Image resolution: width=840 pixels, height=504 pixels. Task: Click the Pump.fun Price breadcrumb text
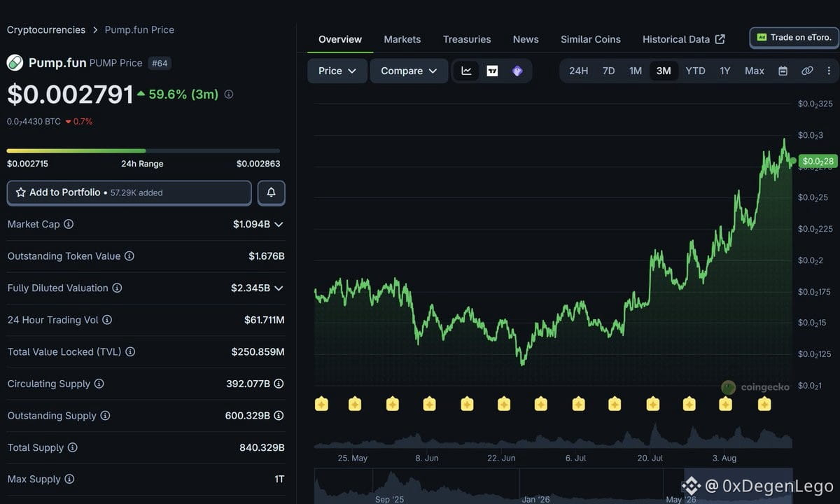pos(139,29)
